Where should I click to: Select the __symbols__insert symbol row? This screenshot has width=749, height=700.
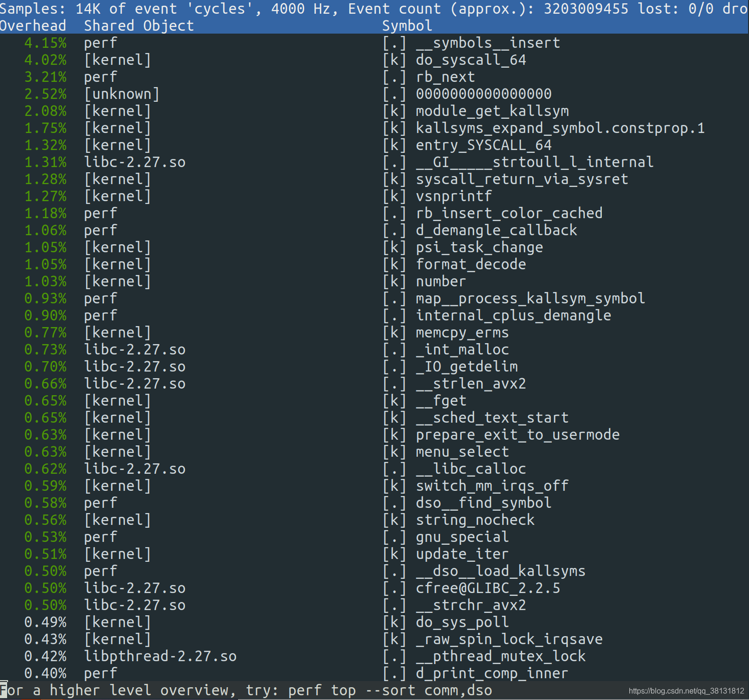[x=374, y=43]
